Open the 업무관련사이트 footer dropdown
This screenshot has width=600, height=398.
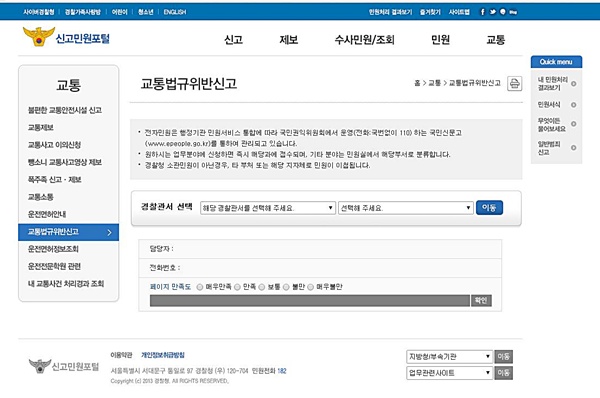(449, 373)
